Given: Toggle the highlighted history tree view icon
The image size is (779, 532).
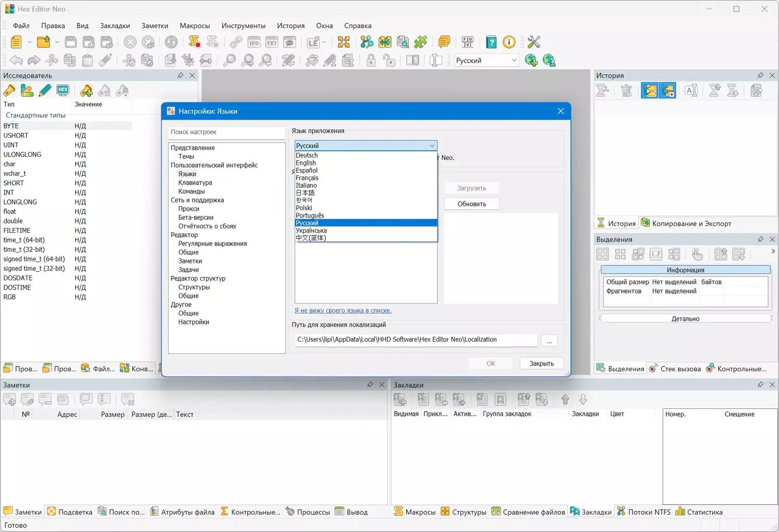Looking at the screenshot, I should point(650,91).
